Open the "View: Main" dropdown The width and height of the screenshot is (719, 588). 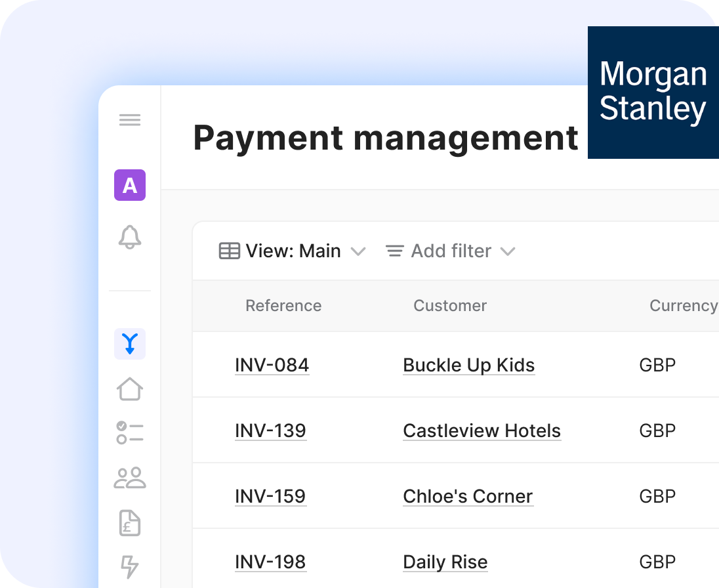[293, 251]
